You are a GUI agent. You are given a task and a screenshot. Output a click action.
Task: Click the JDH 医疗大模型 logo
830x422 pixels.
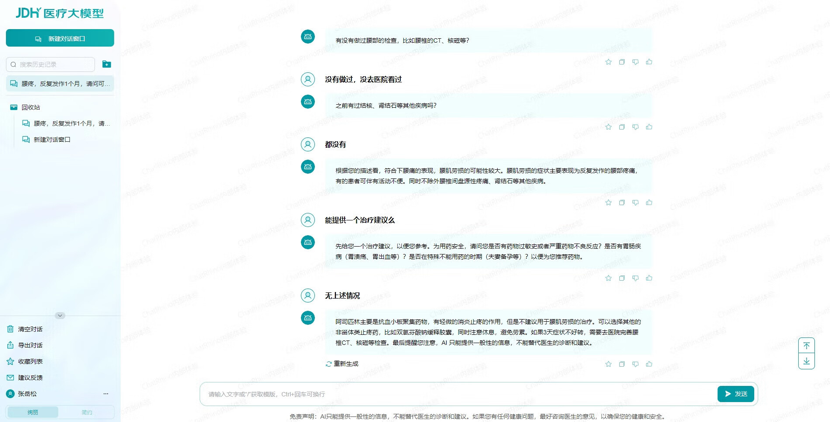pyautogui.click(x=60, y=13)
